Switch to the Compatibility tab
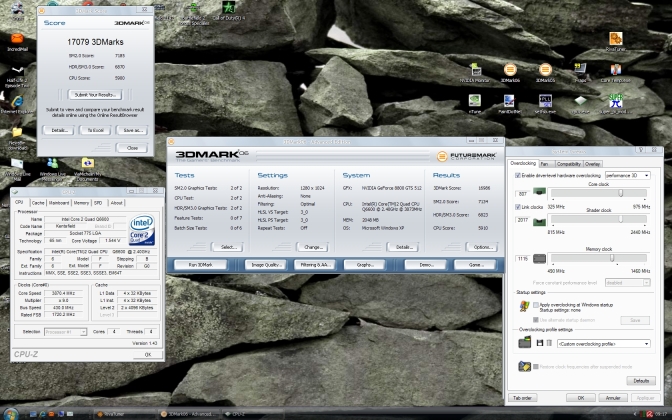 point(569,164)
